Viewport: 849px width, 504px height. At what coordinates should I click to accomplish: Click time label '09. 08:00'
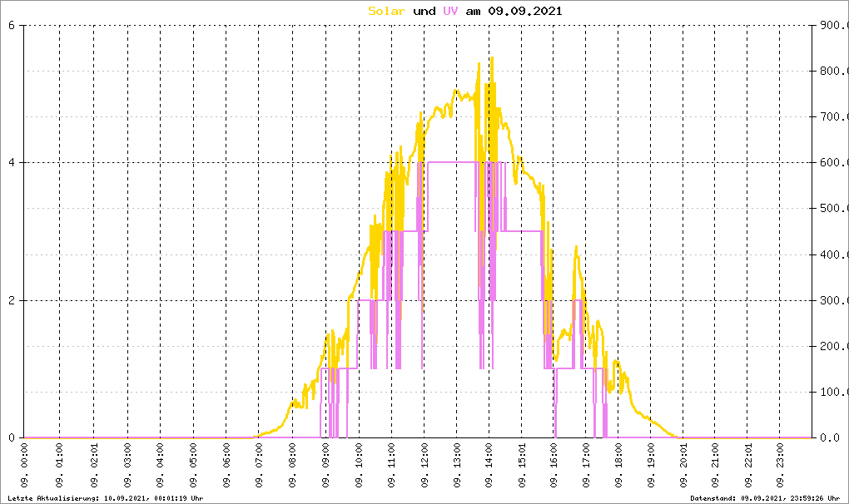coord(292,466)
